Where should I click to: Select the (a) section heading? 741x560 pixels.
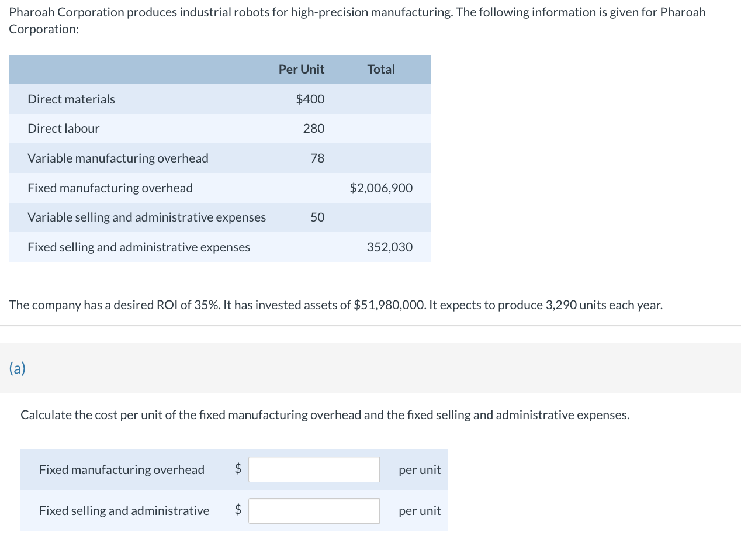[x=18, y=368]
